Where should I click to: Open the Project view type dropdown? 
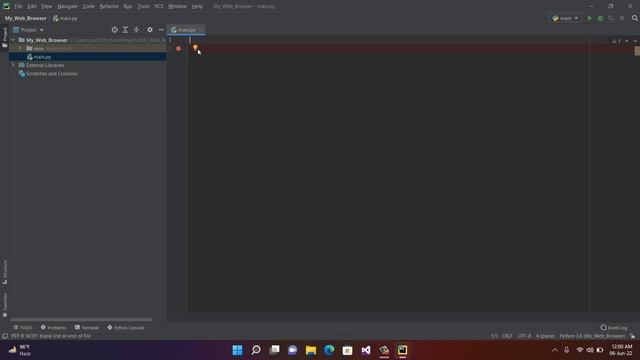28,30
